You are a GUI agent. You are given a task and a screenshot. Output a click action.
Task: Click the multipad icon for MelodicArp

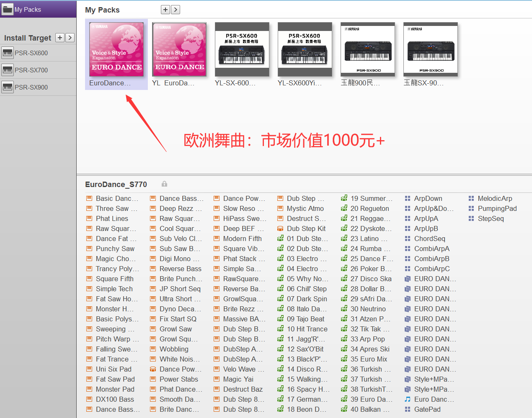(471, 198)
